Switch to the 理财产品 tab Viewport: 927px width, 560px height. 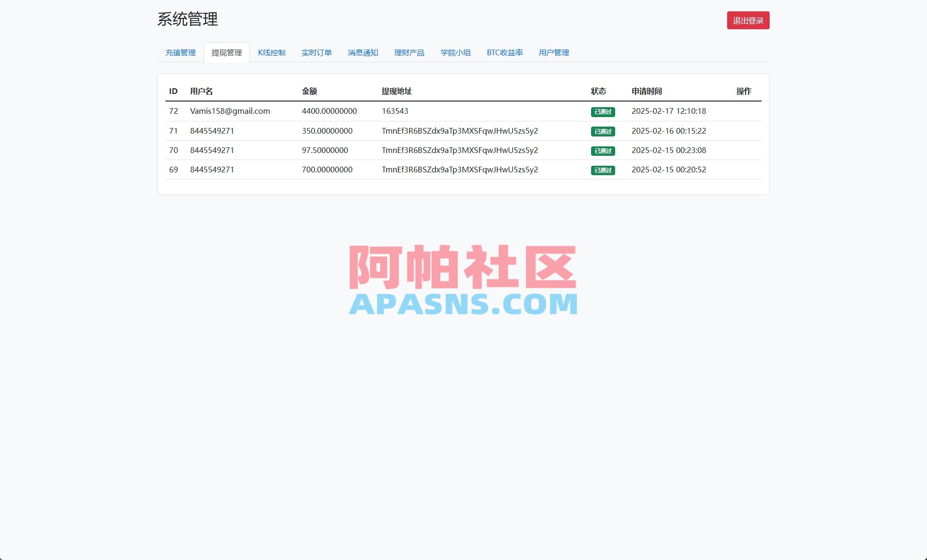click(409, 53)
